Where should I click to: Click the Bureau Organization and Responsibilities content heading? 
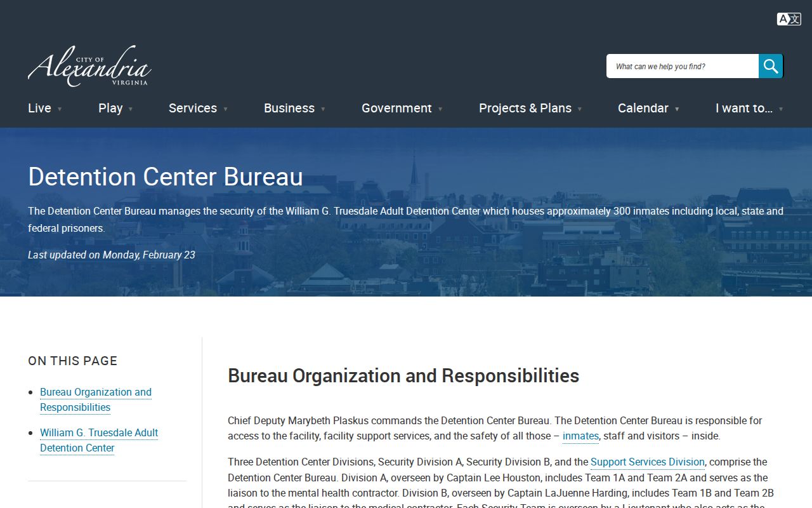[x=403, y=375]
